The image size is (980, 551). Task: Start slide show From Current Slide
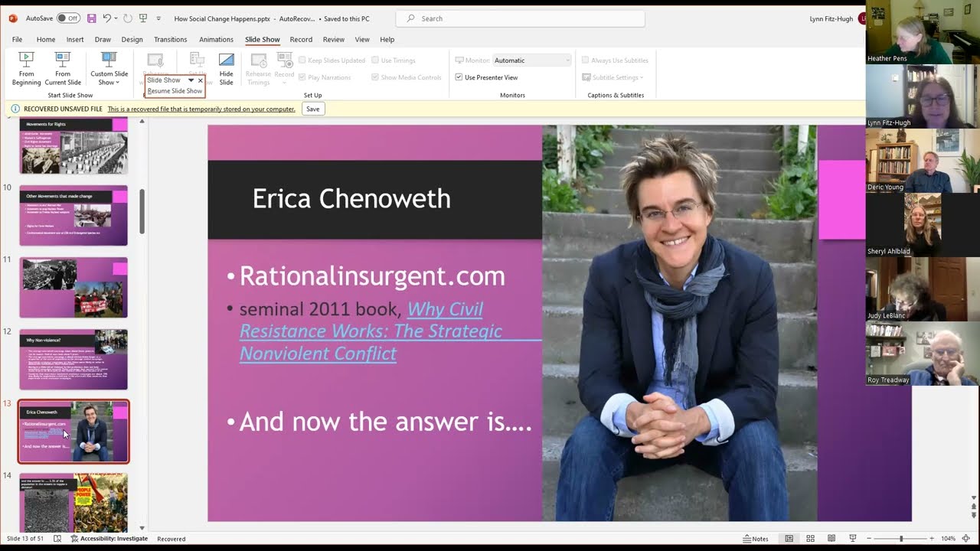(x=63, y=68)
